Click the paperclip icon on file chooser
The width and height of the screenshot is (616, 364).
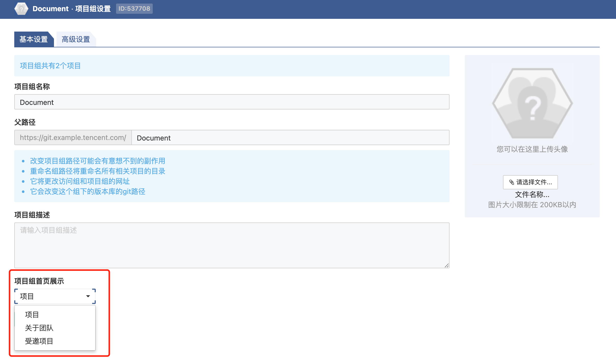point(511,182)
